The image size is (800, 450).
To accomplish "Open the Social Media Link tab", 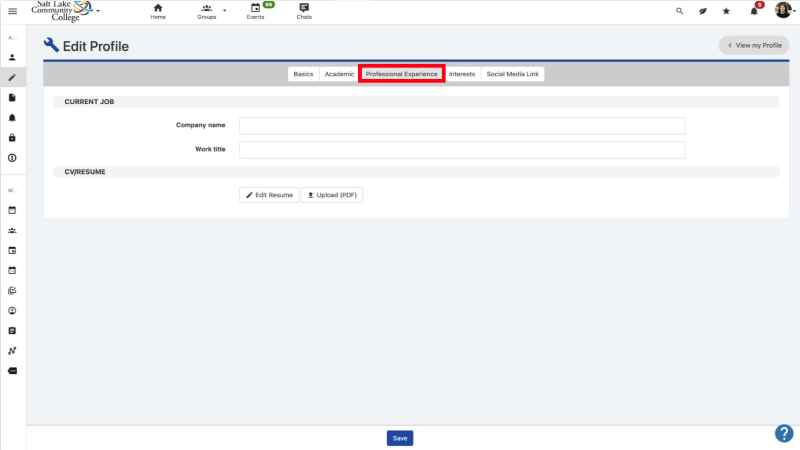I will (513, 74).
